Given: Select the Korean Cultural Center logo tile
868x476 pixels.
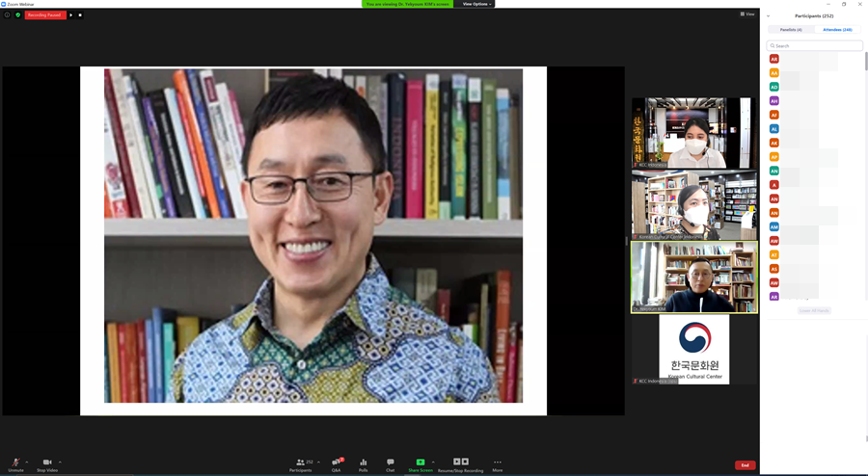Looking at the screenshot, I should coord(694,350).
